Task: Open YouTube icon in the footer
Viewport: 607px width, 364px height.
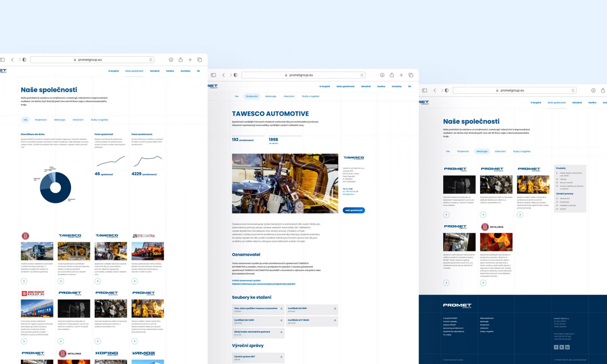Action: [562, 347]
